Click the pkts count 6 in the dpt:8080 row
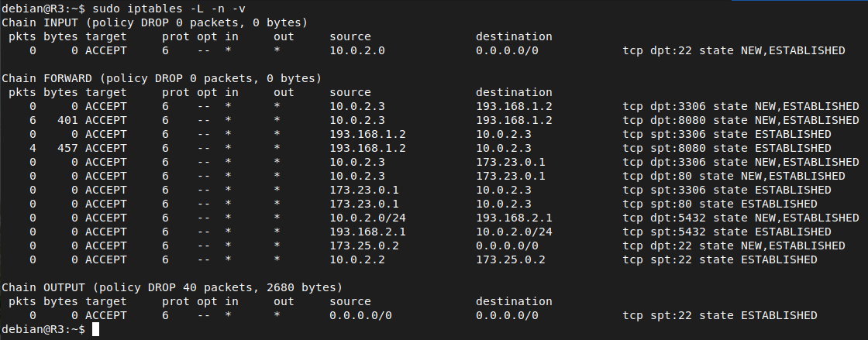 (x=33, y=120)
